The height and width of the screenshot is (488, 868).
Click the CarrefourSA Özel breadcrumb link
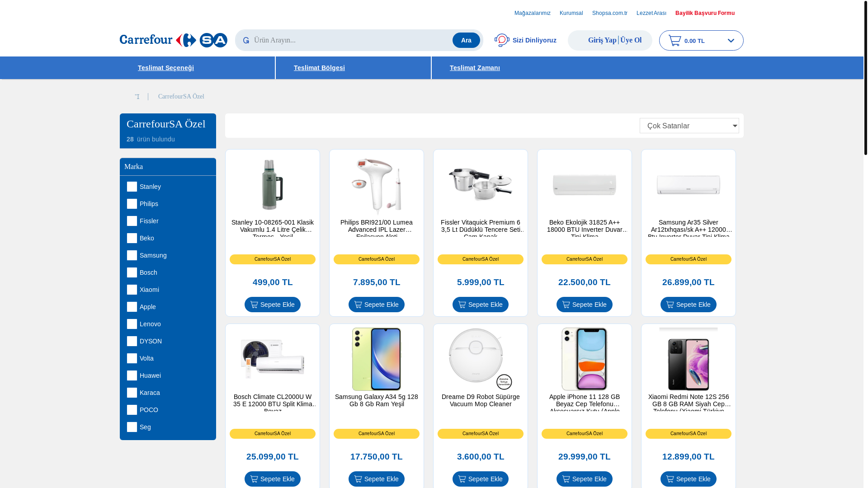pos(181,97)
